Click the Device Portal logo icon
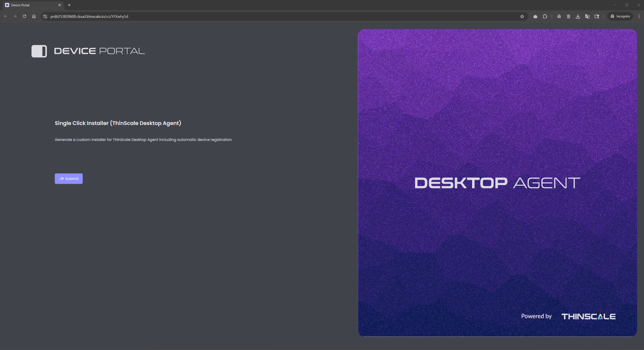Screen dimensions: 644x350 click(39, 51)
